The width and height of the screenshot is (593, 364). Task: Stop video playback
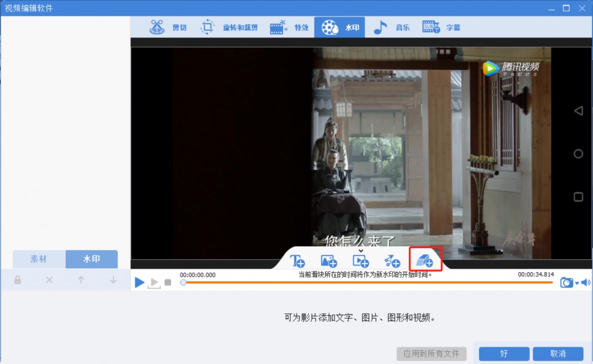click(x=168, y=282)
